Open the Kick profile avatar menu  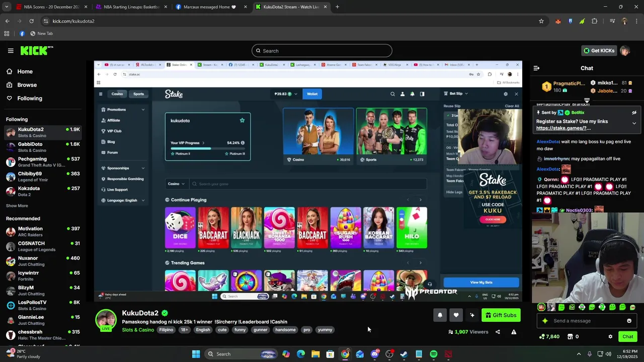[x=625, y=51]
